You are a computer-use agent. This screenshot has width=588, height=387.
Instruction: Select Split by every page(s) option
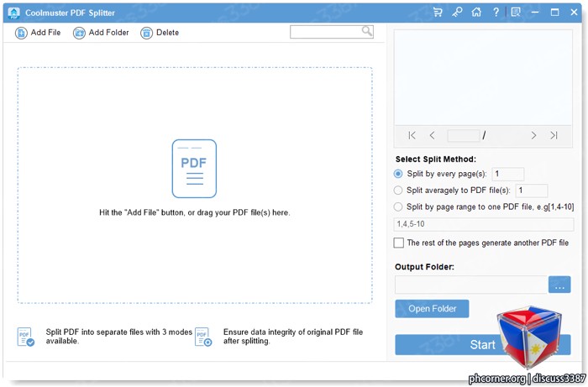tap(398, 174)
